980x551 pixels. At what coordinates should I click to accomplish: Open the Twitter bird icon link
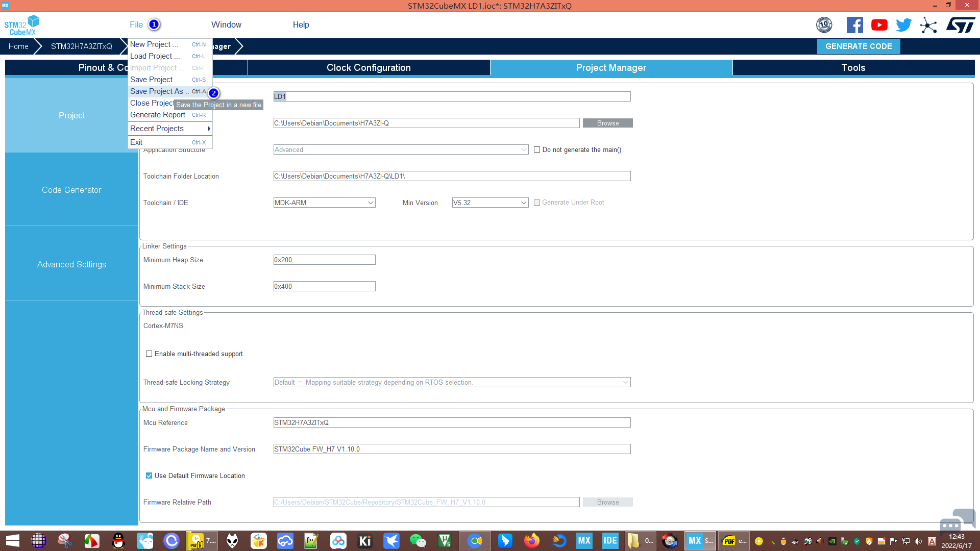click(x=903, y=24)
